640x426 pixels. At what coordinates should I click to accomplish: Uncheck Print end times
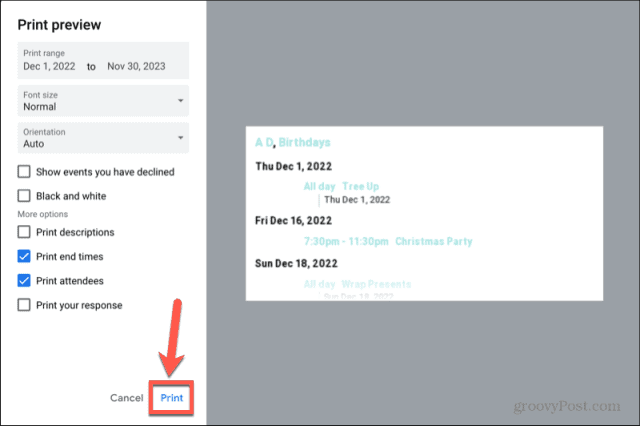[x=24, y=257]
